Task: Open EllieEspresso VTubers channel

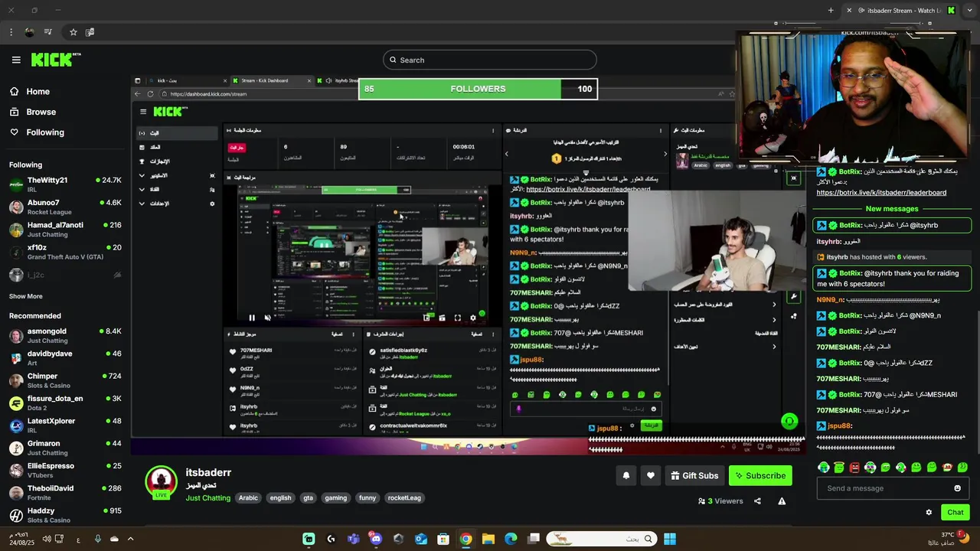Action: click(65, 470)
